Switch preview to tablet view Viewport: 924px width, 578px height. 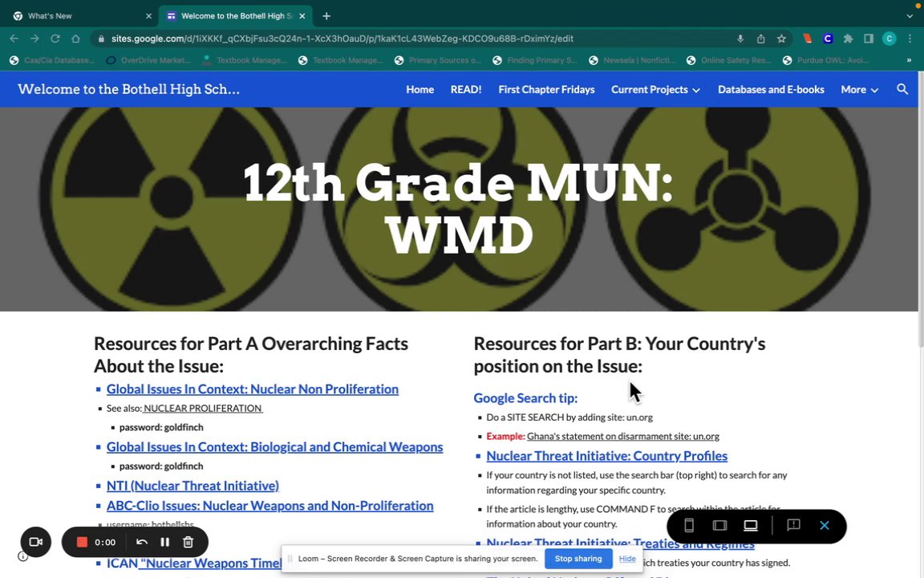coord(719,525)
